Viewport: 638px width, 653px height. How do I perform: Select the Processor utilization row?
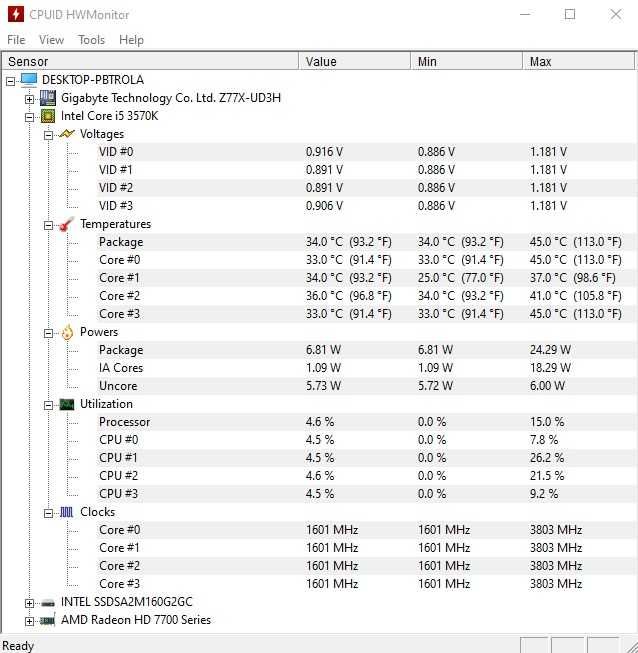[366, 422]
